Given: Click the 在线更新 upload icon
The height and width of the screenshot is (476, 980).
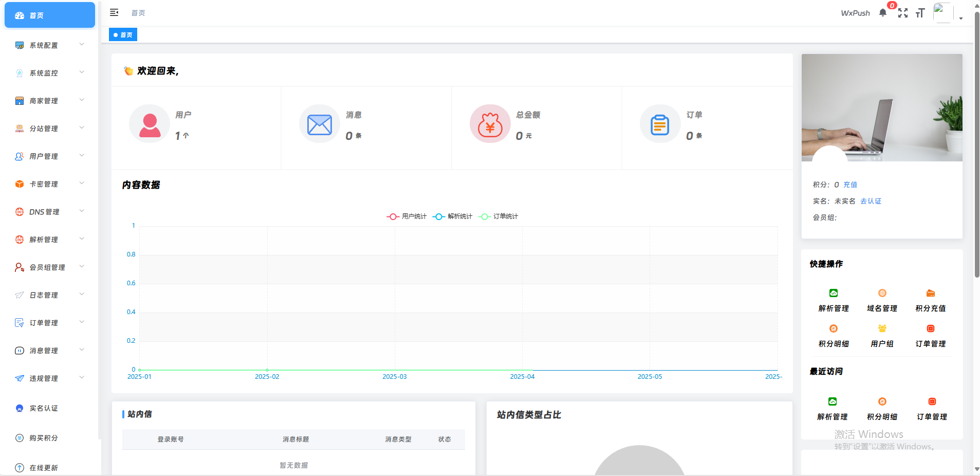Looking at the screenshot, I should tap(20, 468).
